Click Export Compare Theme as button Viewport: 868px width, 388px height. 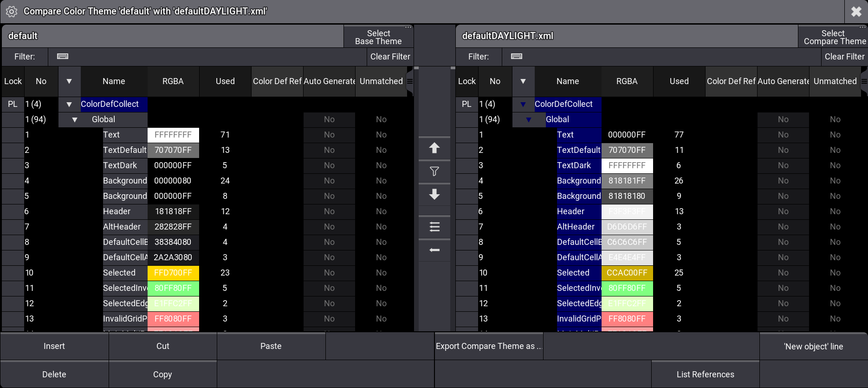(x=488, y=346)
